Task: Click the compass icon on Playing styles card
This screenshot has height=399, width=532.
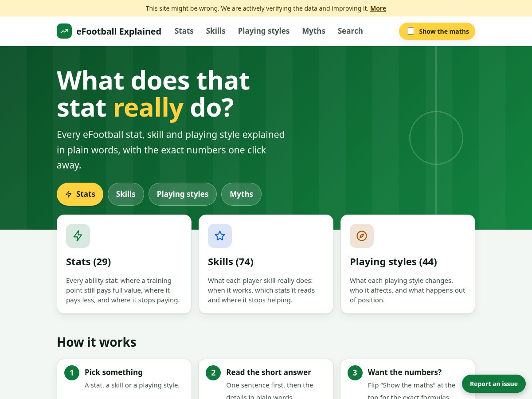Action: click(362, 236)
